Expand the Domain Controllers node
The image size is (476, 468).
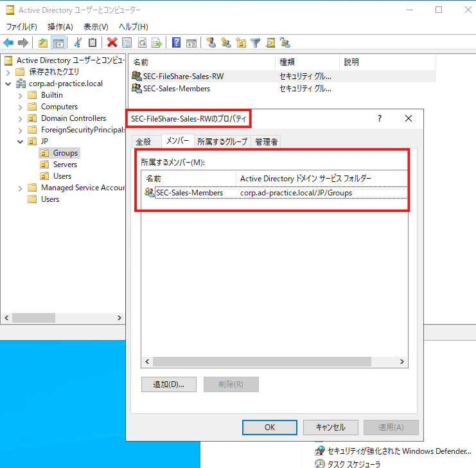(x=21, y=119)
